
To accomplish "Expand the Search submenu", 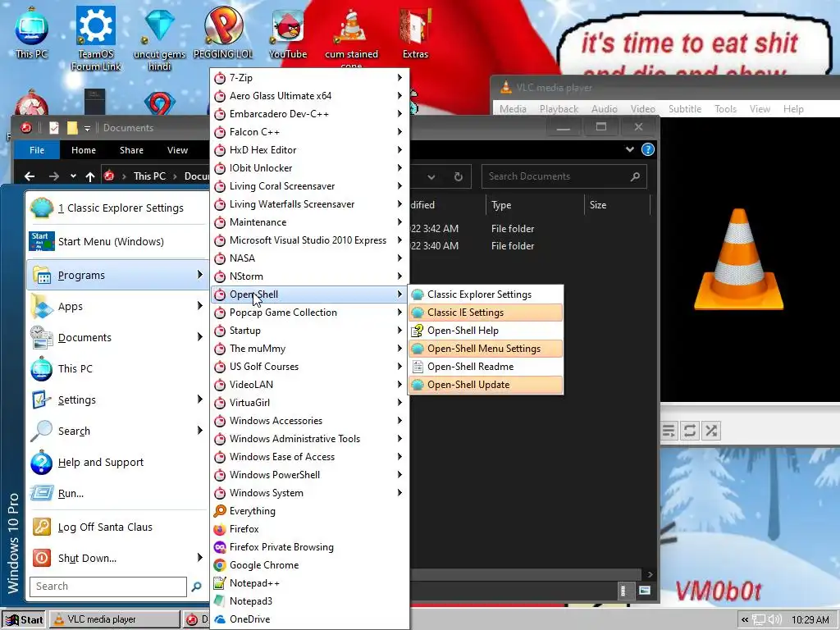I will pos(200,430).
